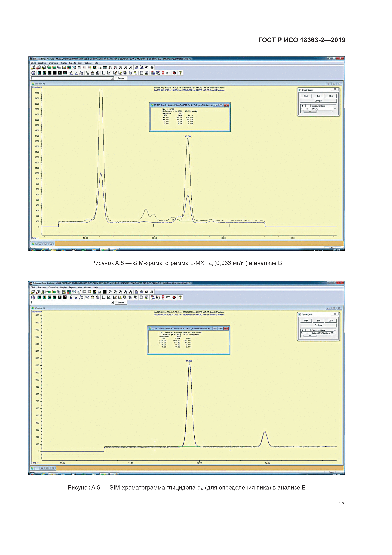Click the mouse-hand icon in Figure A.9 toolbar

tap(158, 298)
